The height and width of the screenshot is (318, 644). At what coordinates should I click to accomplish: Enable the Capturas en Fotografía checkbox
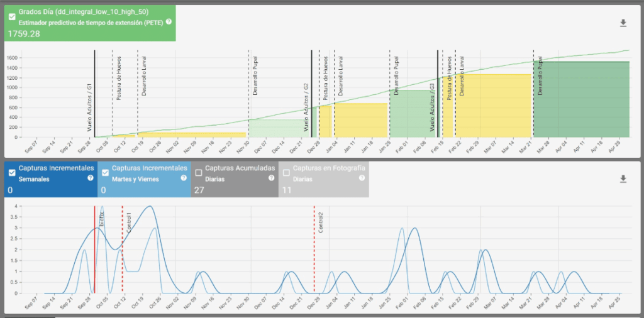click(286, 169)
